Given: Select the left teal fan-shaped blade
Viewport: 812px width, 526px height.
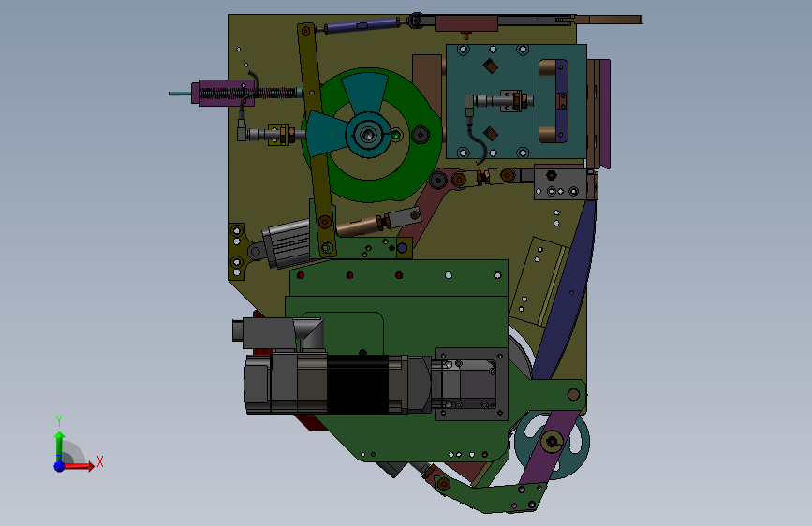Looking at the screenshot, I should coord(326,134).
